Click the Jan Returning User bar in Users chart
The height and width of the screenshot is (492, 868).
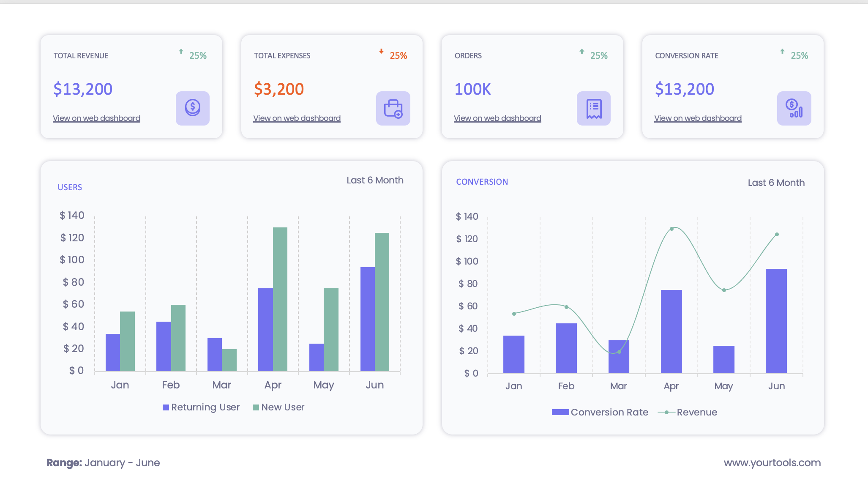(113, 353)
